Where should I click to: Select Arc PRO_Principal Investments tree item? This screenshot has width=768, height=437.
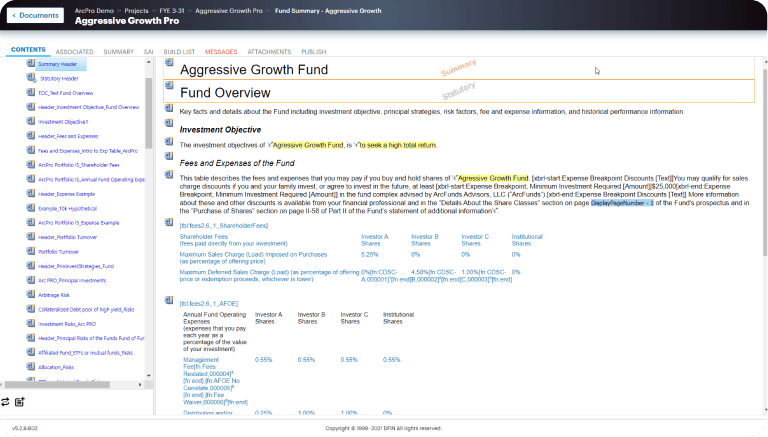[72, 280]
